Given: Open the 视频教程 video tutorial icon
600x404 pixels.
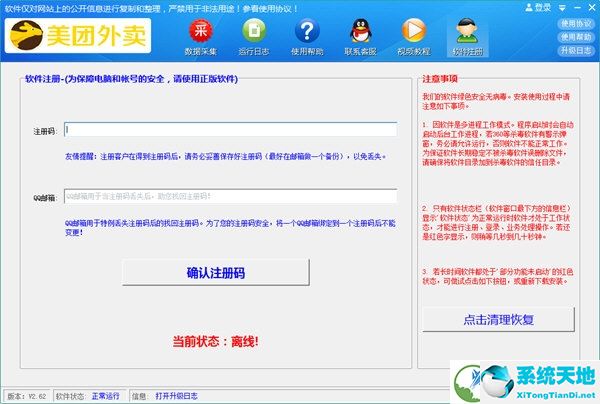Looking at the screenshot, I should pyautogui.click(x=414, y=37).
